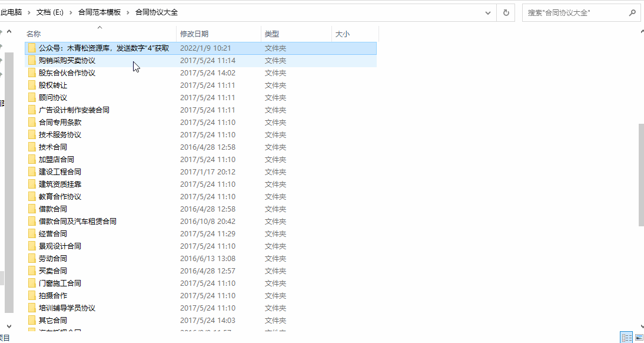Image resolution: width=644 pixels, height=343 pixels.
Task: Click the folder icon of 买卖合同
Action: pos(32,271)
